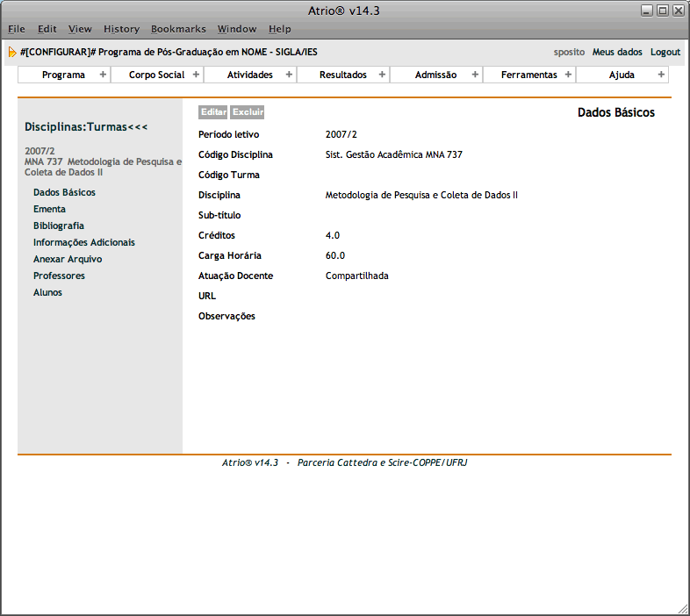Click the orange arrow icon before #[CONFIGURAR]#

click(x=12, y=52)
